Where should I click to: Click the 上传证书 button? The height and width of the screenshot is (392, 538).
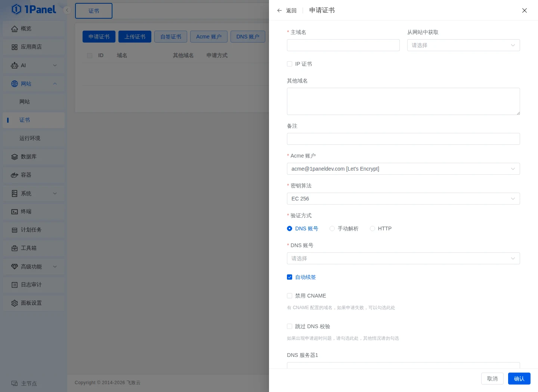pos(135,37)
